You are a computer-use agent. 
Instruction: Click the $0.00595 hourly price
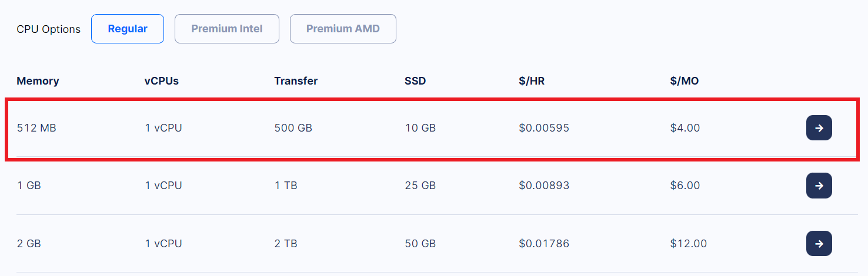click(x=544, y=127)
